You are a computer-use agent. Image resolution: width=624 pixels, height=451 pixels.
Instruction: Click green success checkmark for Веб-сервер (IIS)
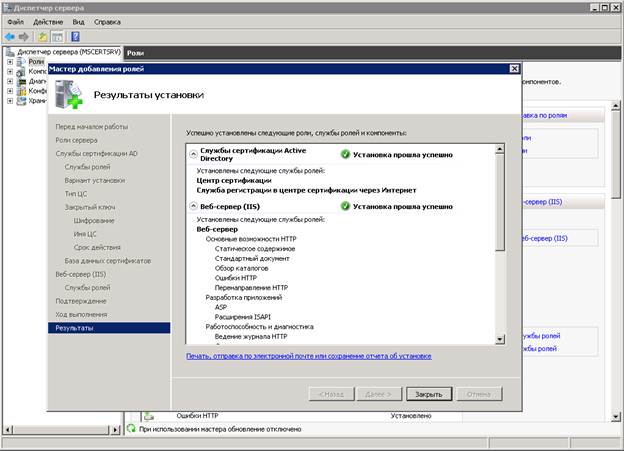345,206
